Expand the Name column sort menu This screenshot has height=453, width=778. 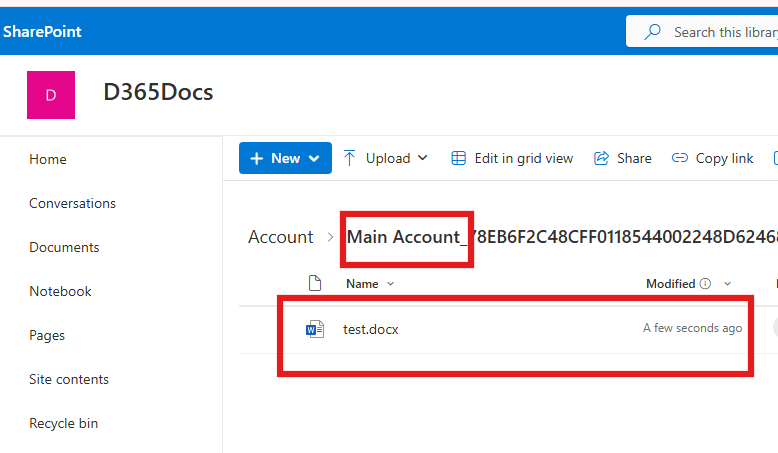[390, 284]
